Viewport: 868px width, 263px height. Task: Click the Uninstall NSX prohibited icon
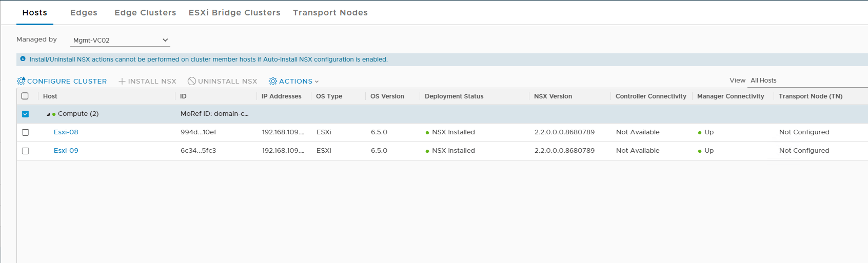[192, 81]
